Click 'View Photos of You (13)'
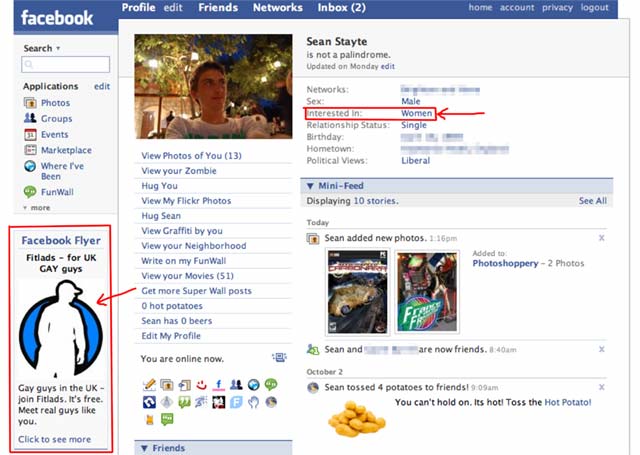 [191, 155]
